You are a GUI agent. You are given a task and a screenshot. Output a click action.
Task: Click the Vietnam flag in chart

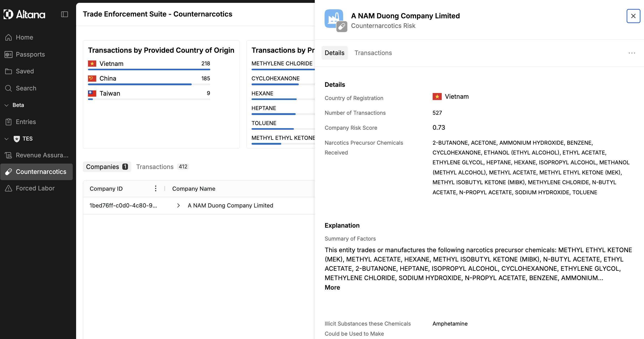tap(92, 64)
